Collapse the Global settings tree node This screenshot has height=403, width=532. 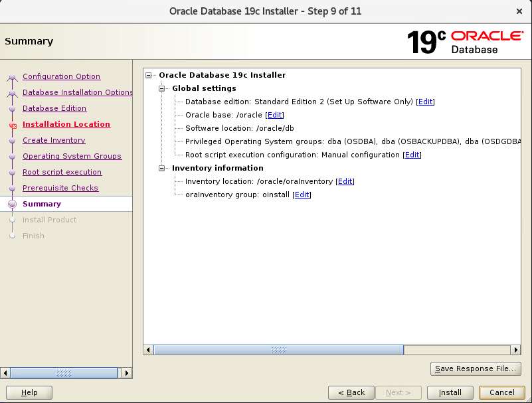[x=162, y=88]
